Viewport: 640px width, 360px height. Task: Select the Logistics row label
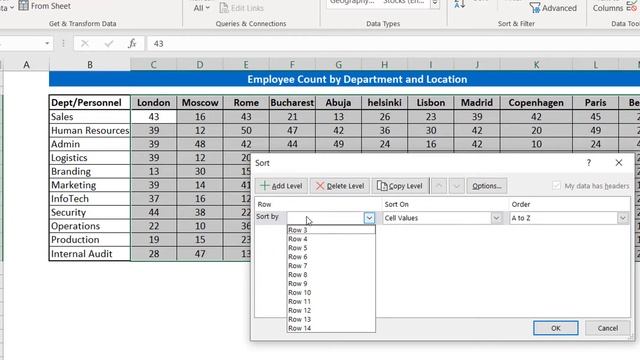coord(90,158)
